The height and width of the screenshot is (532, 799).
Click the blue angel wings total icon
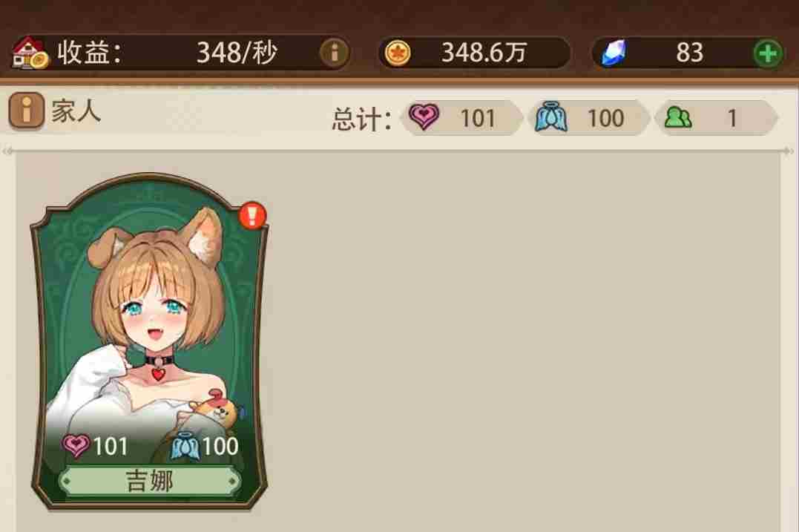[x=550, y=117]
